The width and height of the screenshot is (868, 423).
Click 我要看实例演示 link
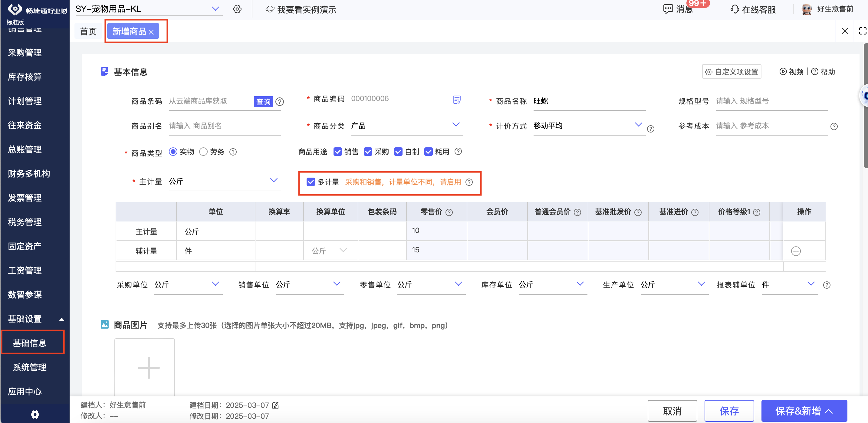301,9
